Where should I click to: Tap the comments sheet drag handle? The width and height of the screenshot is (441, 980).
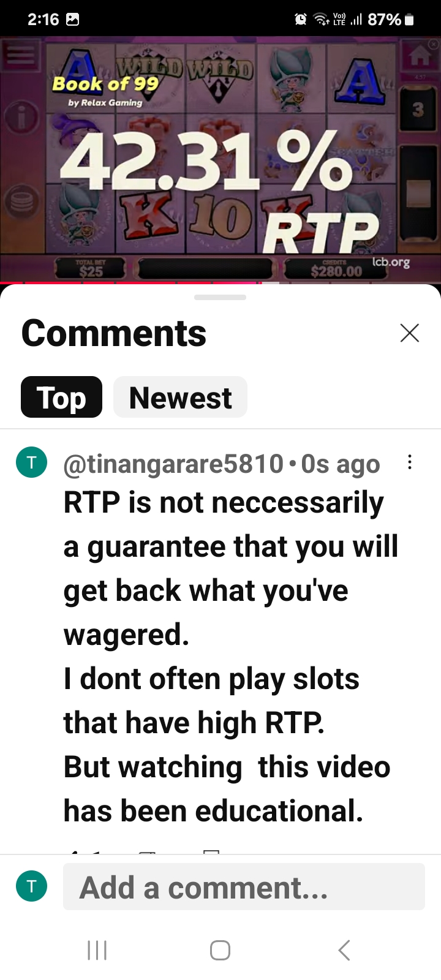click(x=220, y=298)
